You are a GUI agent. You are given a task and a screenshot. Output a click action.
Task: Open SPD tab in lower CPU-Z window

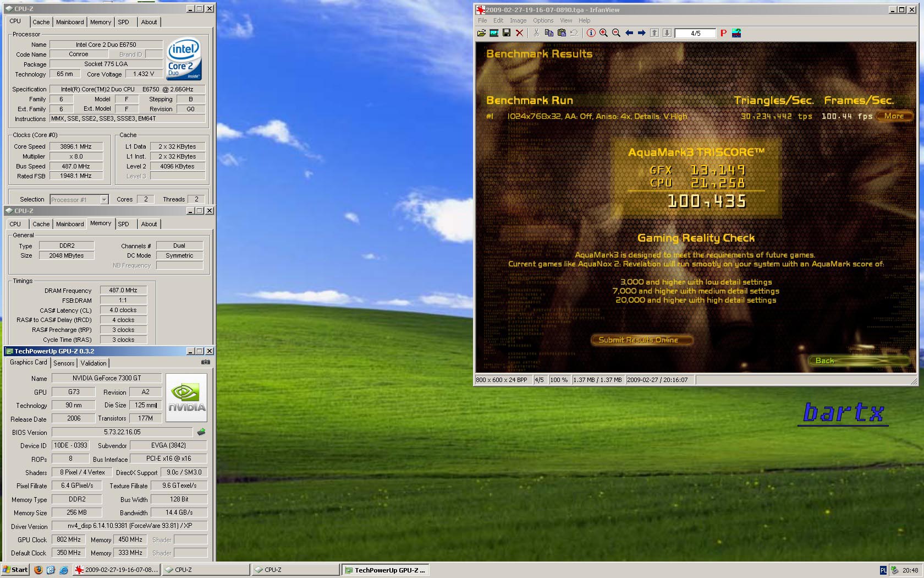(124, 224)
